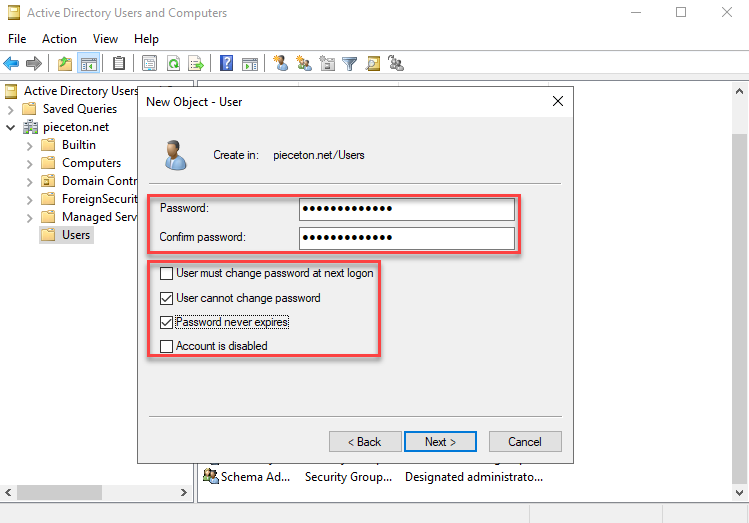Viewport: 749px width, 523px height.
Task: Click the Designated administrato... description cell
Action: tap(474, 477)
